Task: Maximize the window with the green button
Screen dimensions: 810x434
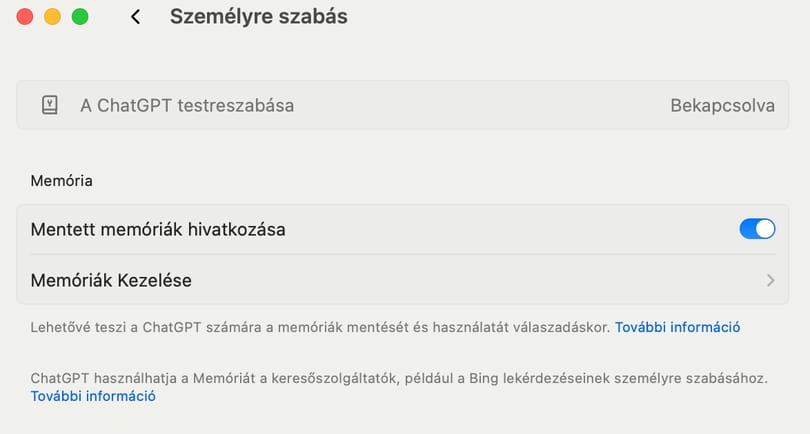Action: point(80,17)
